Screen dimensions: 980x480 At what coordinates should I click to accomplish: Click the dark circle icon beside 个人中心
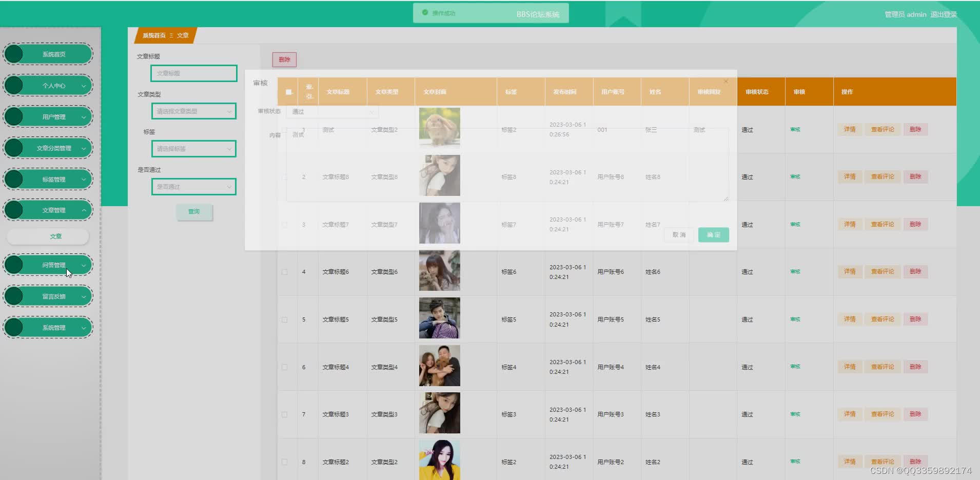tap(14, 85)
